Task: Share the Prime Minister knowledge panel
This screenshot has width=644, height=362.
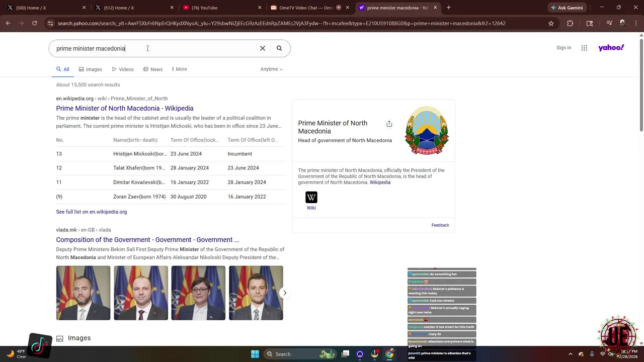Action: 389,124
